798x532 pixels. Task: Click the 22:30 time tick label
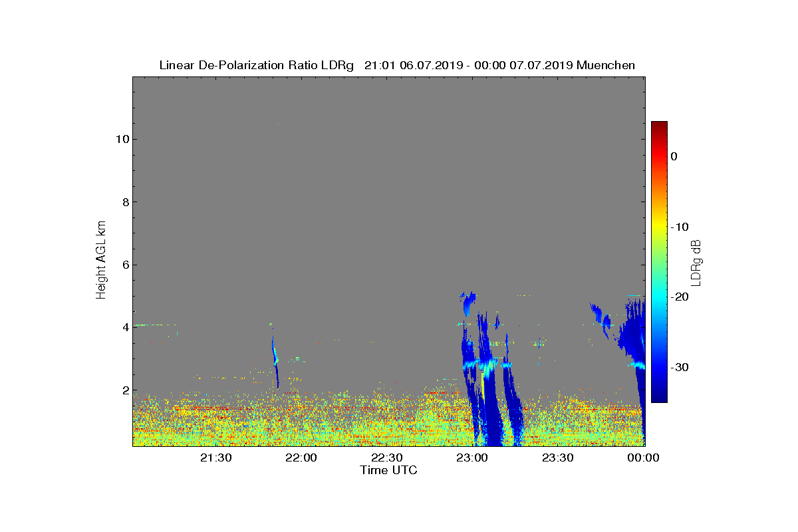[386, 458]
